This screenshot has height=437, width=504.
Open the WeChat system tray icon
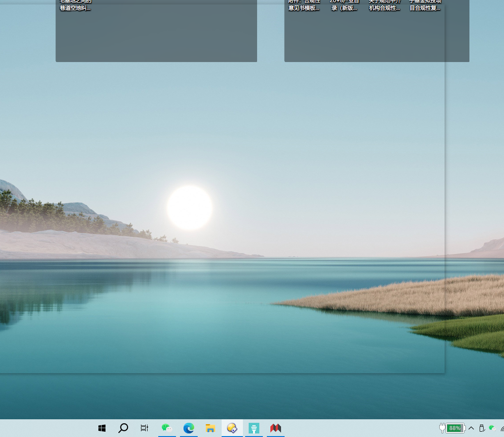[492, 428]
